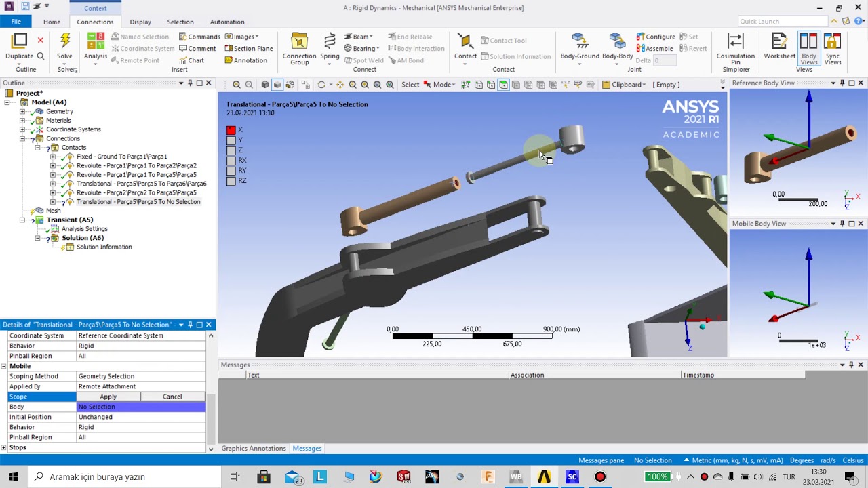Pin the Outline panel
868x488 pixels.
(189, 83)
